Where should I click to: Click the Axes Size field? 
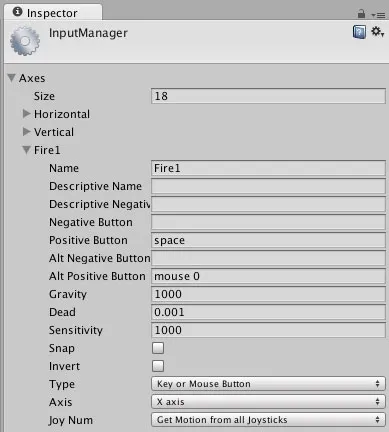click(268, 96)
